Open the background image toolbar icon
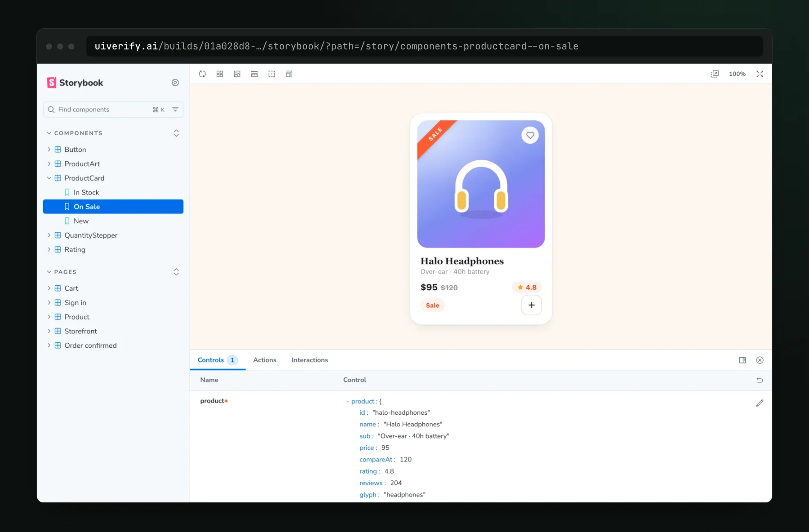Image resolution: width=809 pixels, height=532 pixels. point(237,74)
